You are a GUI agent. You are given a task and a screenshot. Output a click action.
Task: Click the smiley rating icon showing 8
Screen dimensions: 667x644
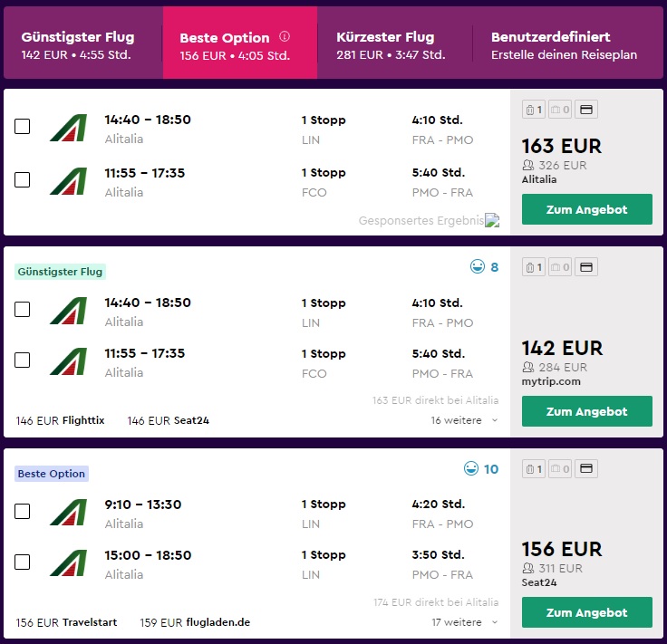point(477,267)
